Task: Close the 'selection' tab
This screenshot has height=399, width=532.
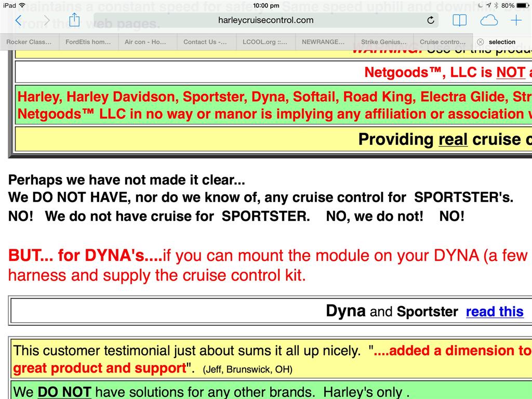Action: click(x=480, y=42)
